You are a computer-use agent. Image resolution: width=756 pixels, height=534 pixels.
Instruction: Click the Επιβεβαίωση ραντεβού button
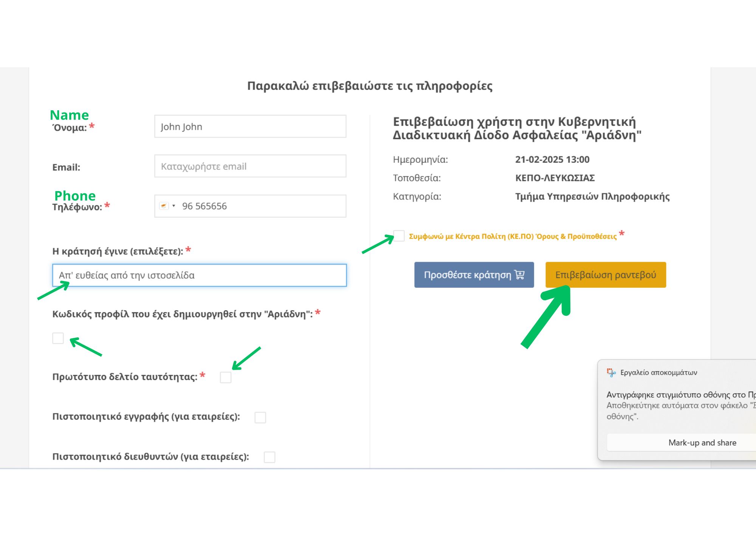606,275
